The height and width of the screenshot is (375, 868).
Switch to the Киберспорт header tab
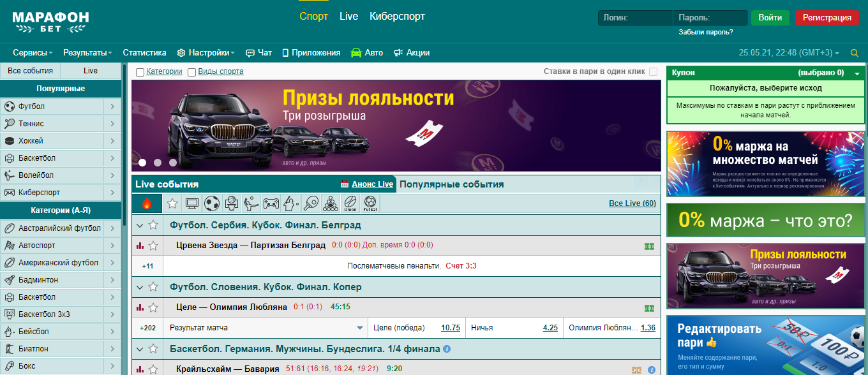[x=397, y=17]
